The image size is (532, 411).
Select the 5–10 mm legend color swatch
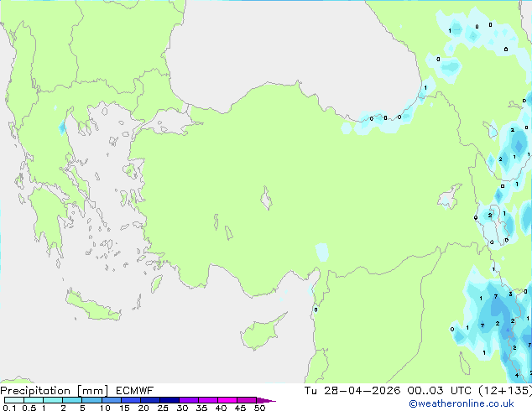click(91, 400)
